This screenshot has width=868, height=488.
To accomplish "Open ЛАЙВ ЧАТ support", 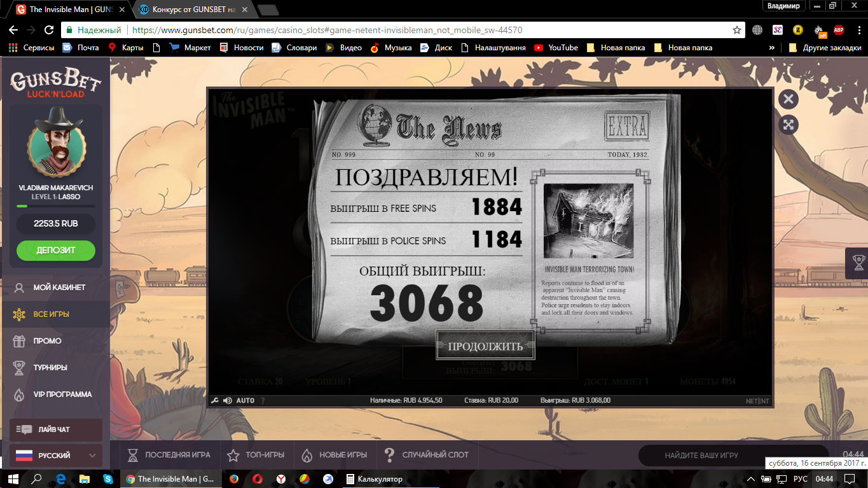I will pos(56,429).
